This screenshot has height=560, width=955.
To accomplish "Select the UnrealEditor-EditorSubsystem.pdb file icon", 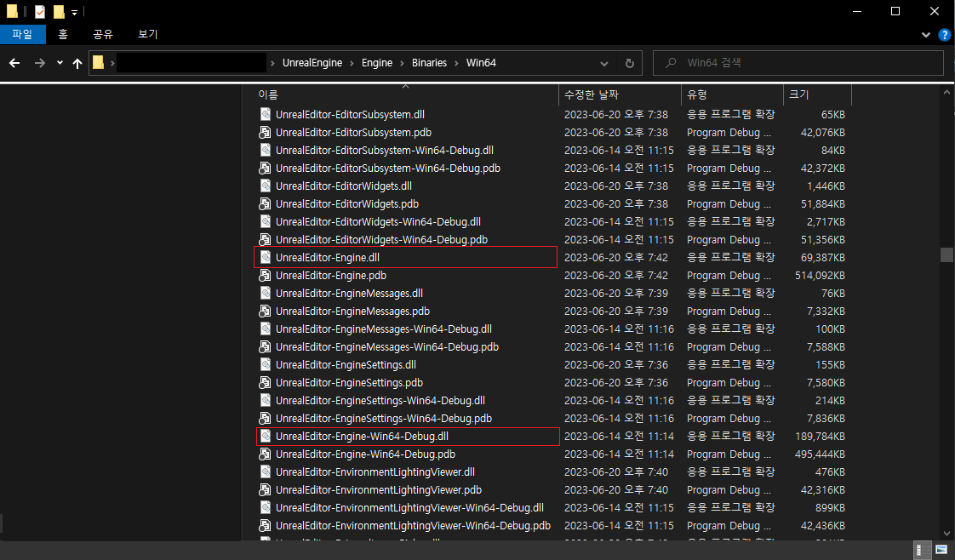I will (x=265, y=132).
